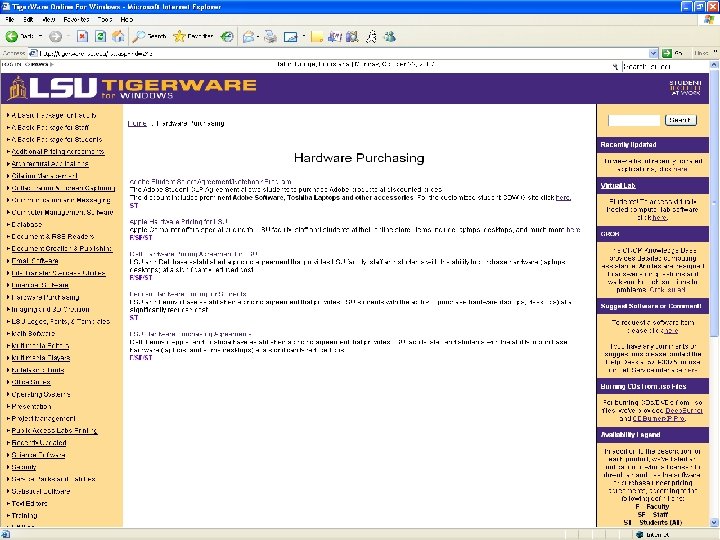Click the Edit page toolbar icon

click(290, 36)
